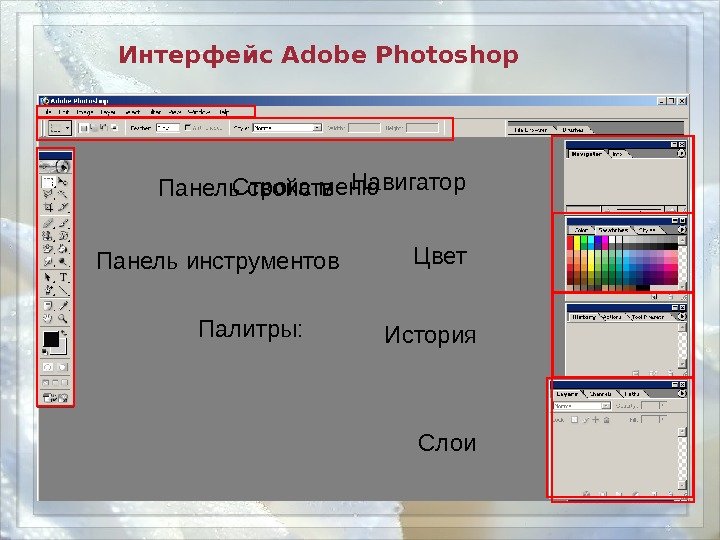720x540 pixels.
Task: Click the Layers palette Opacity field
Action: click(650, 406)
